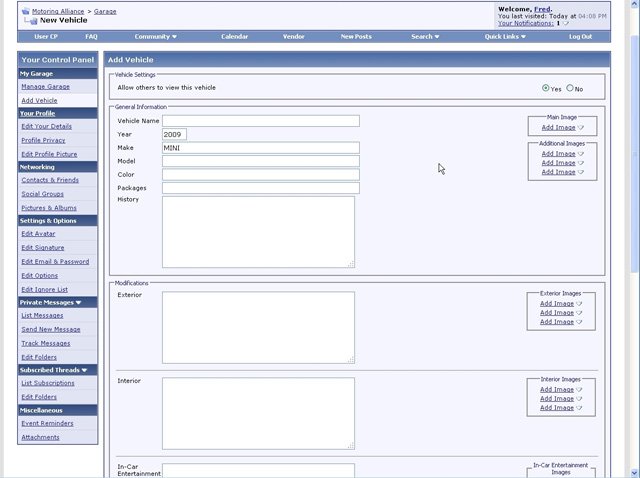Image resolution: width=640 pixels, height=478 pixels.
Task: Click the arrow icon beside first Additional Images Add Image
Action: (580, 154)
